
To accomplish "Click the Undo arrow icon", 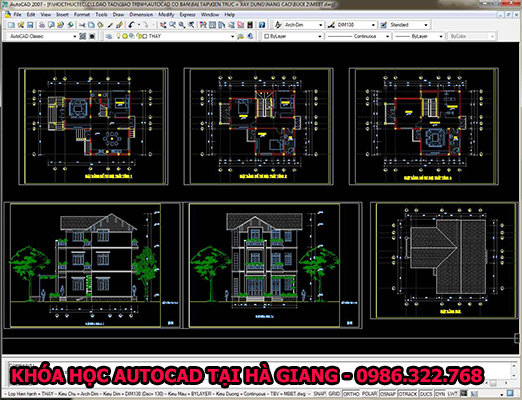I will tap(132, 25).
